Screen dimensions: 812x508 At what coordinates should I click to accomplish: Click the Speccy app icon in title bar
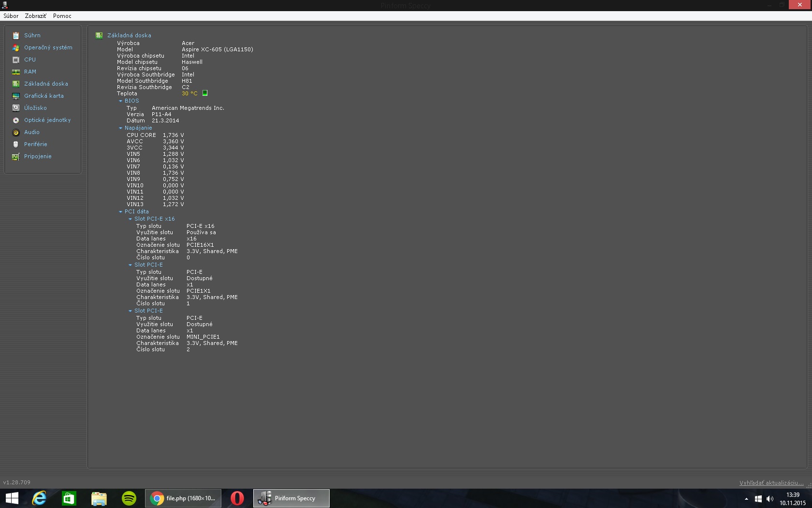click(4, 5)
